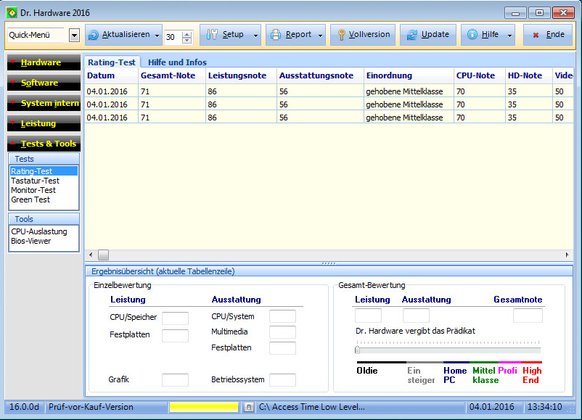
Task: Click the Report printer icon
Action: [276, 35]
